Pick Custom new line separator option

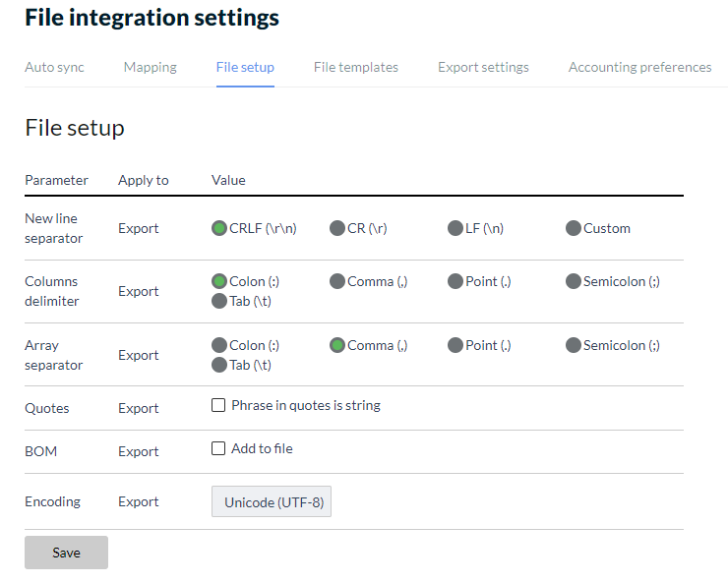point(574,228)
